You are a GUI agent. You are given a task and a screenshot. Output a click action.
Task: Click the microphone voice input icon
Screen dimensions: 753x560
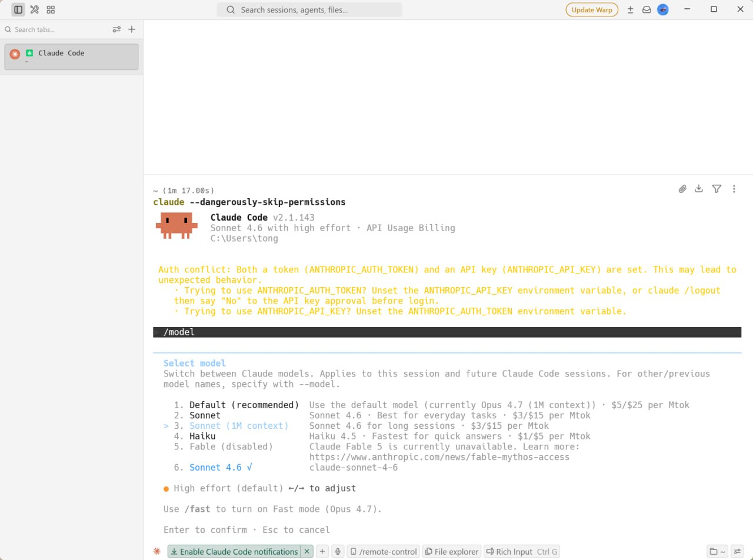click(338, 551)
